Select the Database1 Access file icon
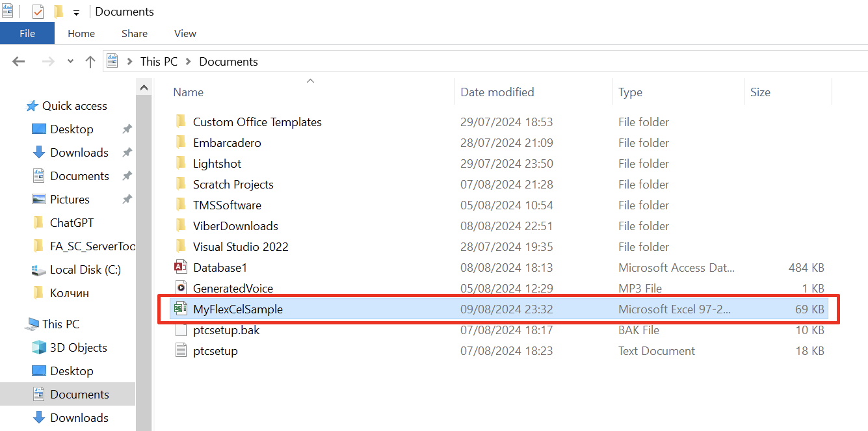This screenshot has width=868, height=431. pyautogui.click(x=181, y=267)
